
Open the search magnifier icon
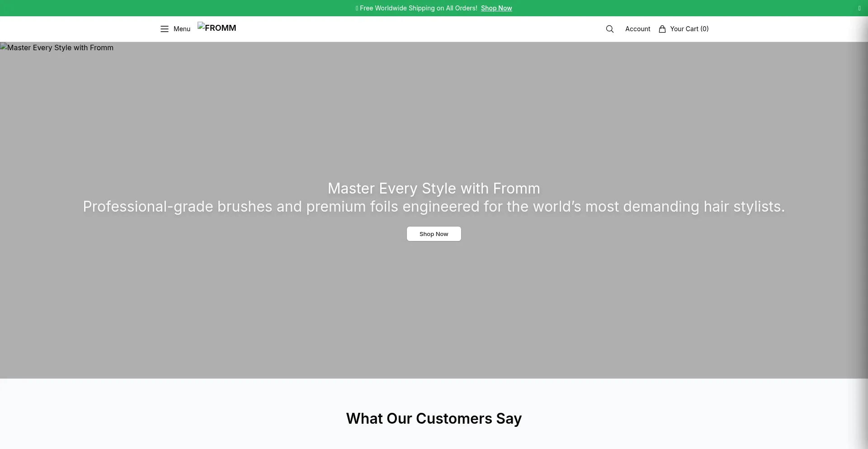(609, 29)
